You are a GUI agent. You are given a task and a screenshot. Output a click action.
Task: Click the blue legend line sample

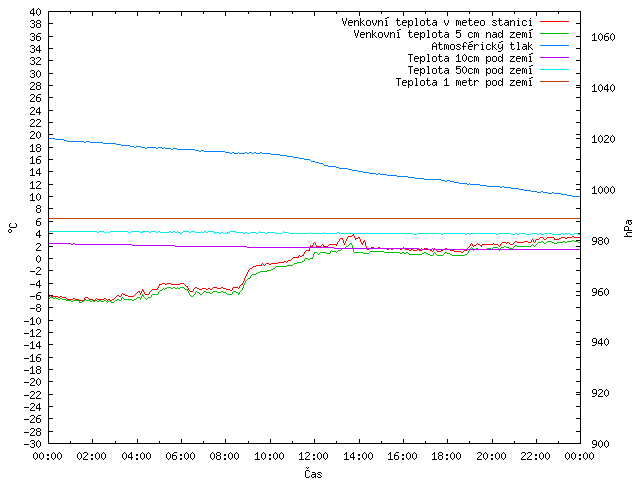554,46
